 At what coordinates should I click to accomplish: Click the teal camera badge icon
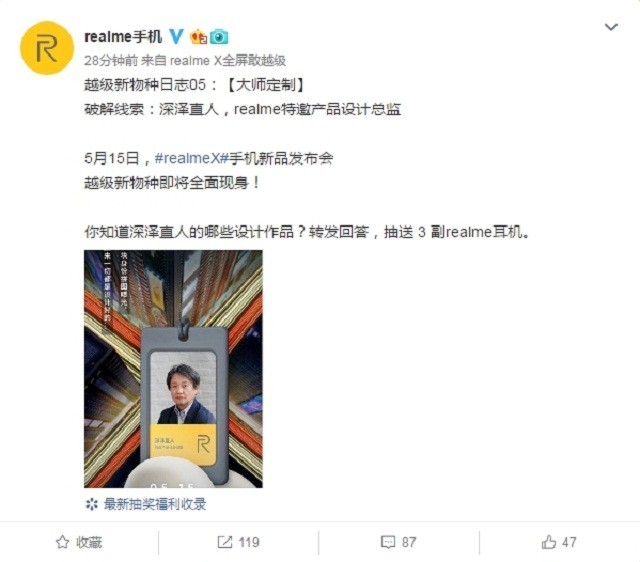point(219,37)
